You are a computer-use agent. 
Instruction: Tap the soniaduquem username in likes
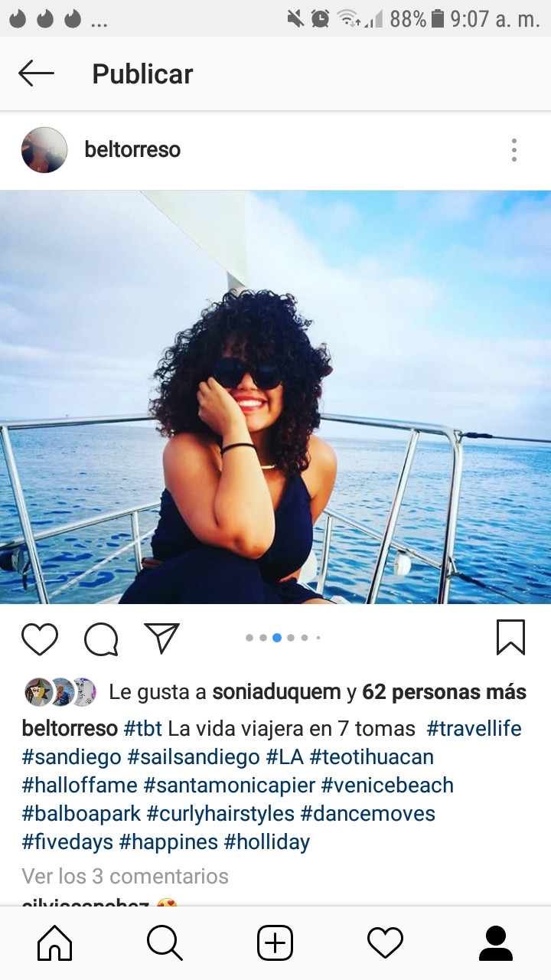point(276,692)
